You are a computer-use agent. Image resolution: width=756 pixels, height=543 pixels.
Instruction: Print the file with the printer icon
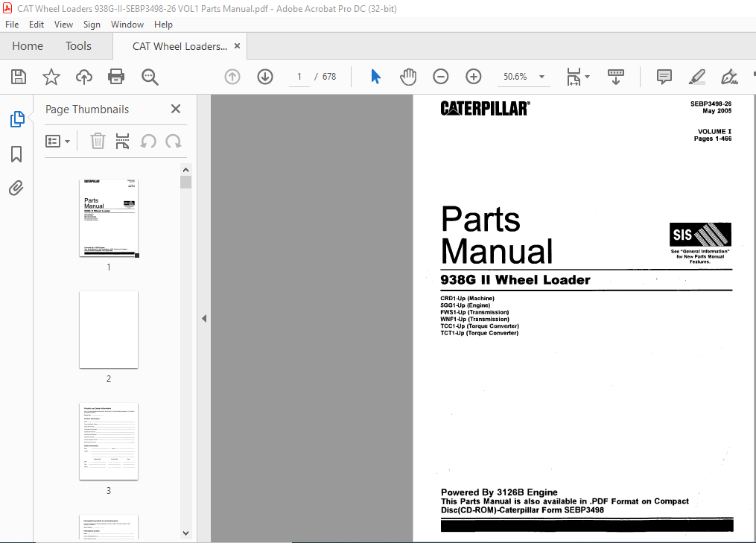point(116,77)
